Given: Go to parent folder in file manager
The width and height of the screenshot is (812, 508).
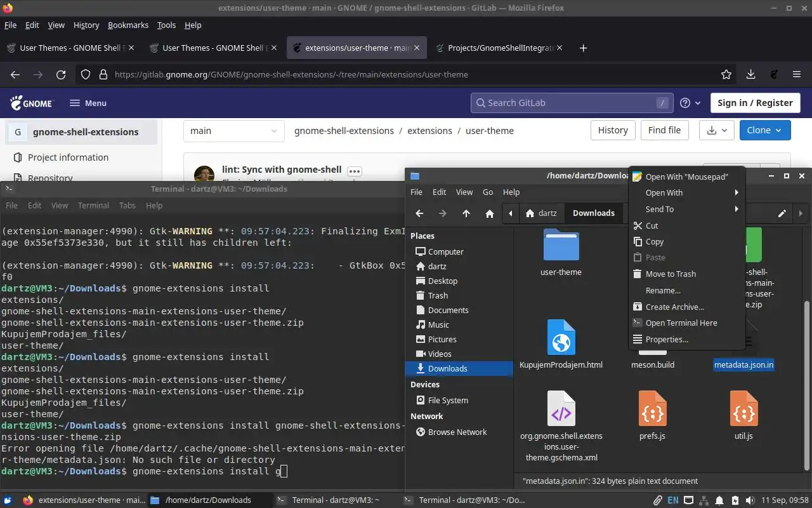Looking at the screenshot, I should click(466, 213).
